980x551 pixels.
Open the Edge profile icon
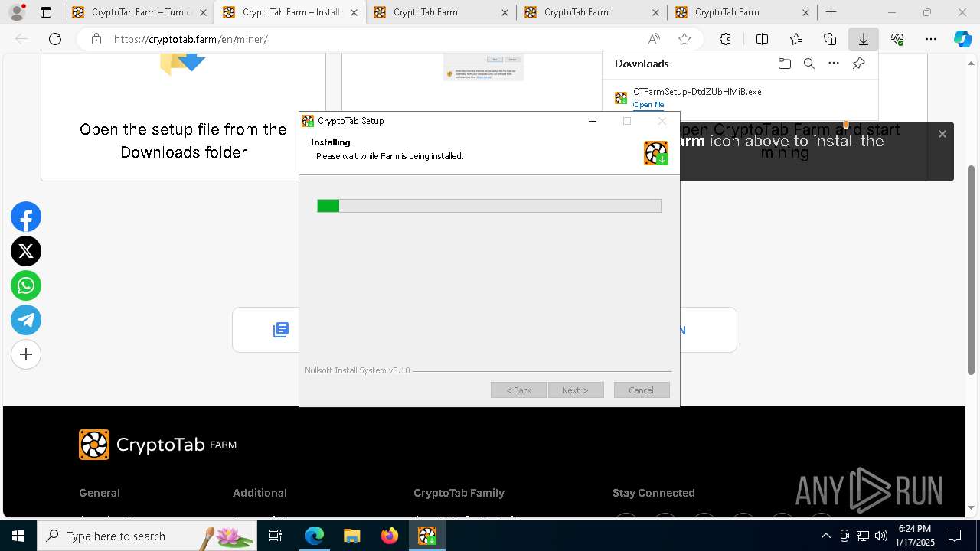tap(16, 12)
